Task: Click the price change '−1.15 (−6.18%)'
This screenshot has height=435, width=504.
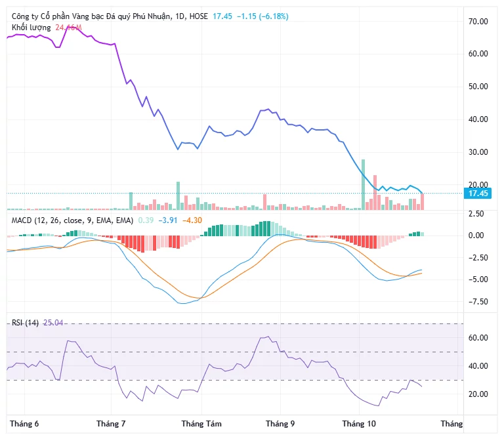Action: tap(262, 16)
